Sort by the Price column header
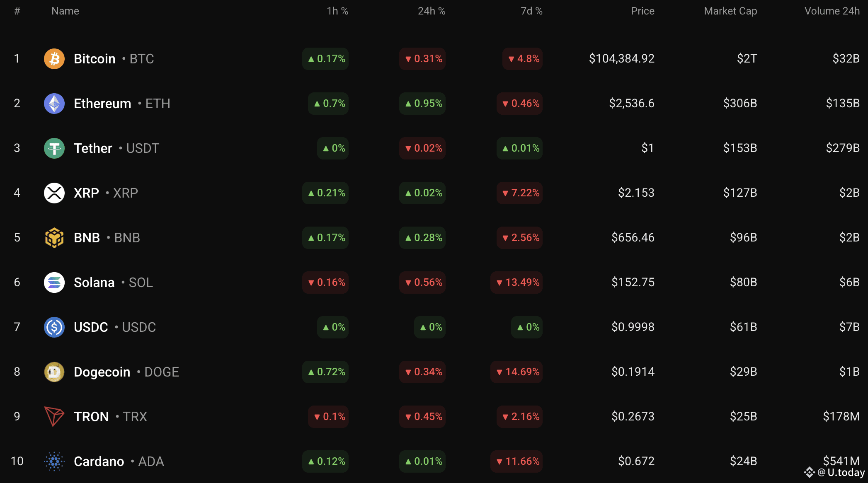This screenshot has height=483, width=868. click(x=643, y=11)
